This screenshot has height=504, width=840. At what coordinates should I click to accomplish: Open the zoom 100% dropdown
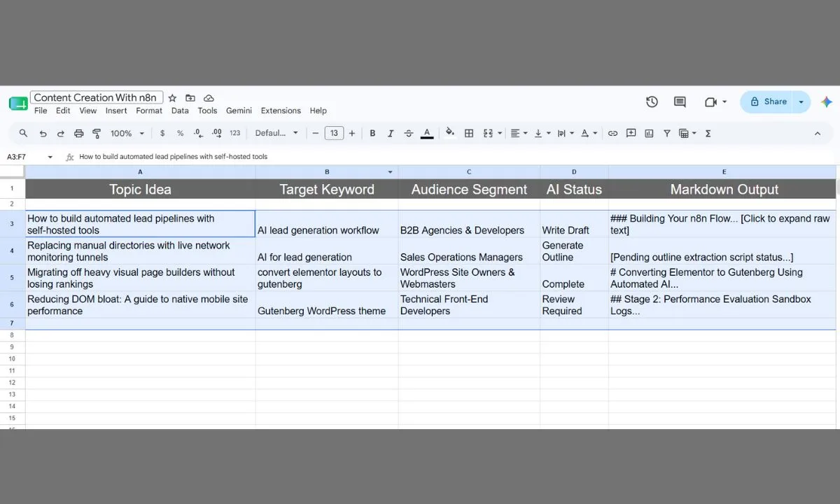[x=127, y=133]
